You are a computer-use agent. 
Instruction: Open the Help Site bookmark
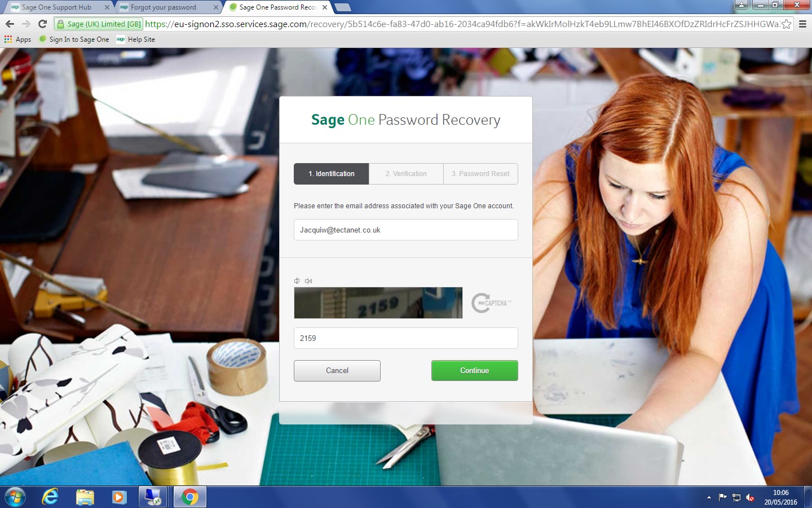coord(136,40)
